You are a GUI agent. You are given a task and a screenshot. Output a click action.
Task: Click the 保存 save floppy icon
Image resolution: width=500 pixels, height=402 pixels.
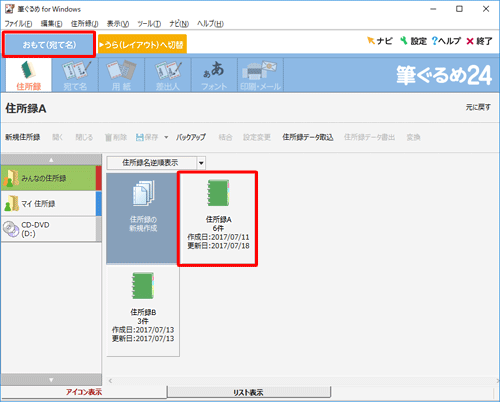pos(147,137)
